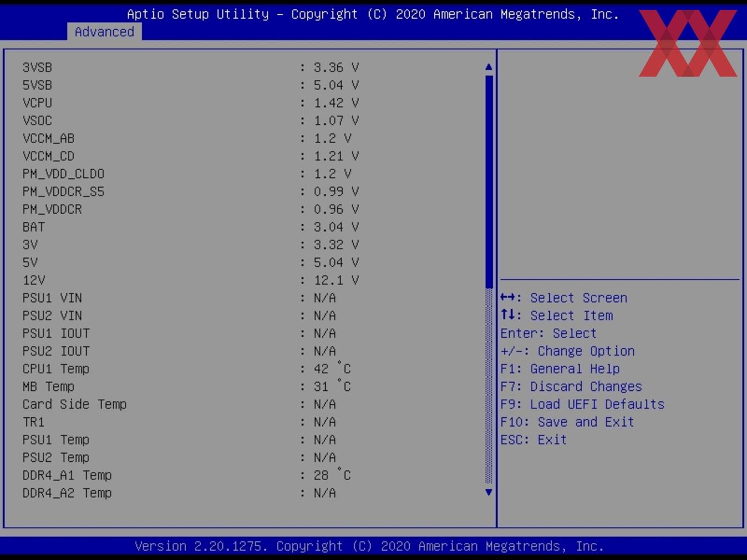
Task: Select the 5V row label
Action: point(30,262)
